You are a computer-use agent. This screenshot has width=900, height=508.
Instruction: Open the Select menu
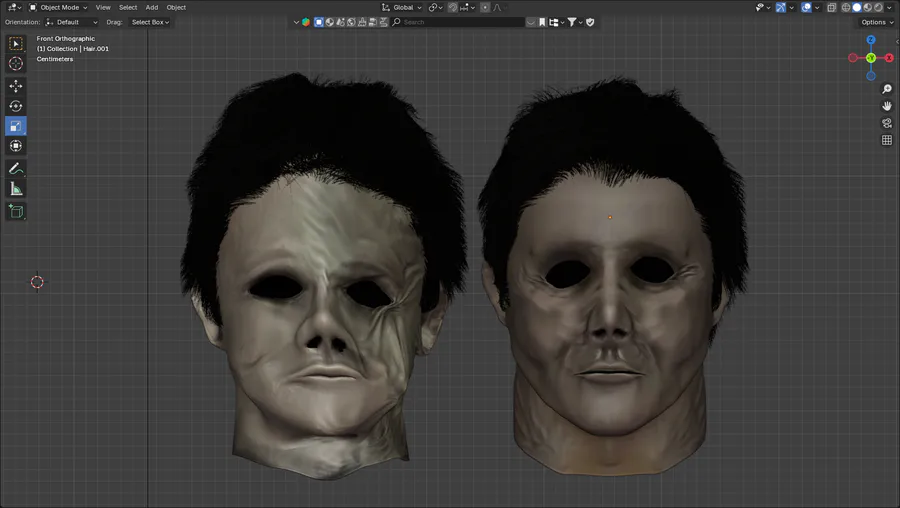point(128,7)
